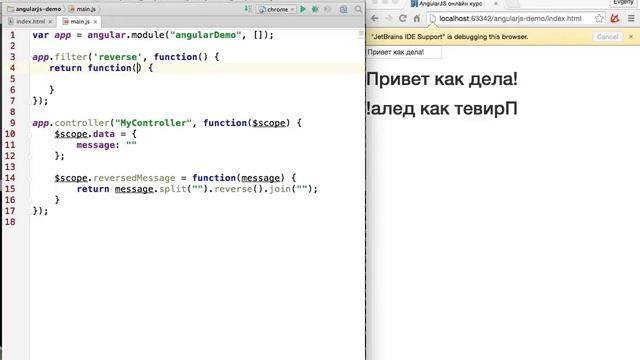Click Cancel on the debugging infobar
This screenshot has height=360, width=640.
607,37
